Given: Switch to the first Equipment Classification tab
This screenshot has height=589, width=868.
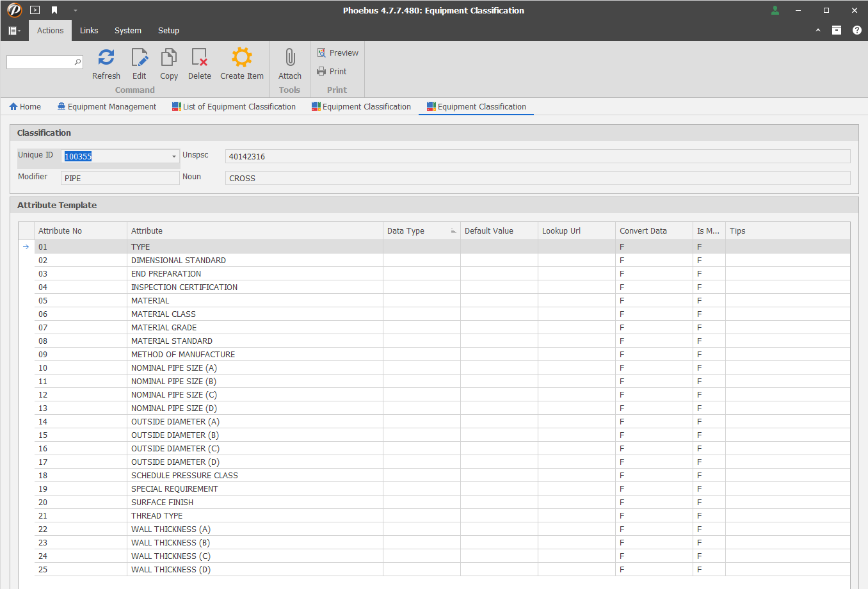Looking at the screenshot, I should pyautogui.click(x=361, y=107).
